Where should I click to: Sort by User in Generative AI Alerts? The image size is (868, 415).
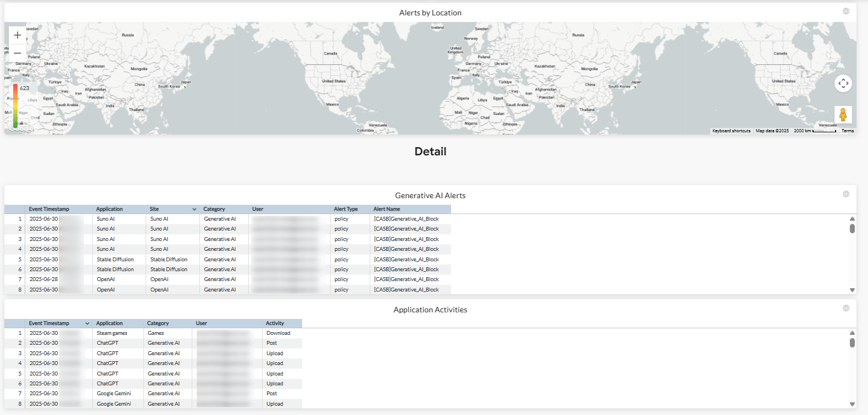[x=258, y=209]
